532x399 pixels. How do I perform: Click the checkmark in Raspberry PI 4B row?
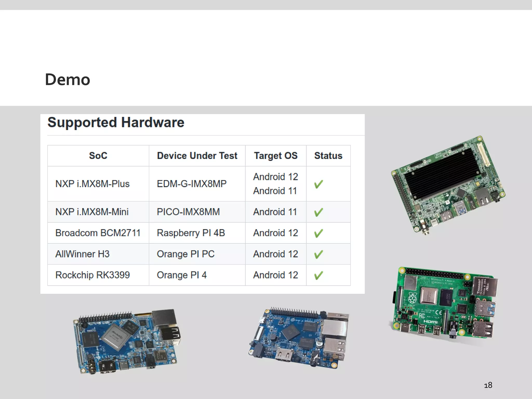click(318, 233)
